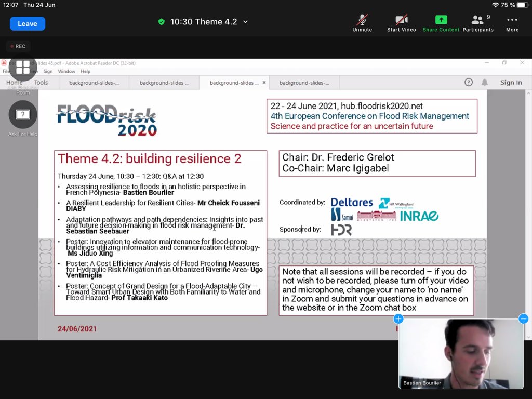Click 'Co-Chair: Marc Igigabel' text

(x=335, y=168)
